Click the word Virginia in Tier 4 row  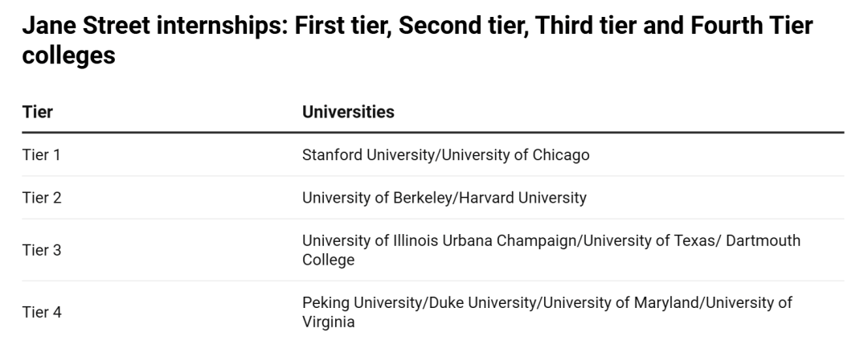[x=328, y=322]
